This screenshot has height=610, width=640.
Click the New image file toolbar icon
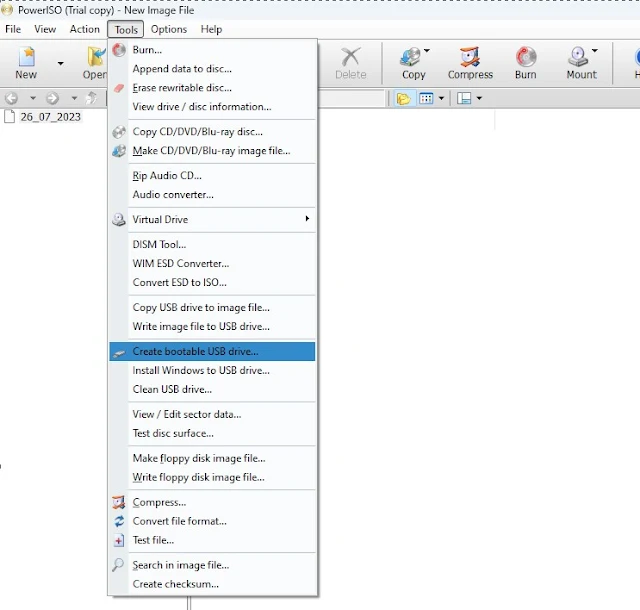click(26, 62)
